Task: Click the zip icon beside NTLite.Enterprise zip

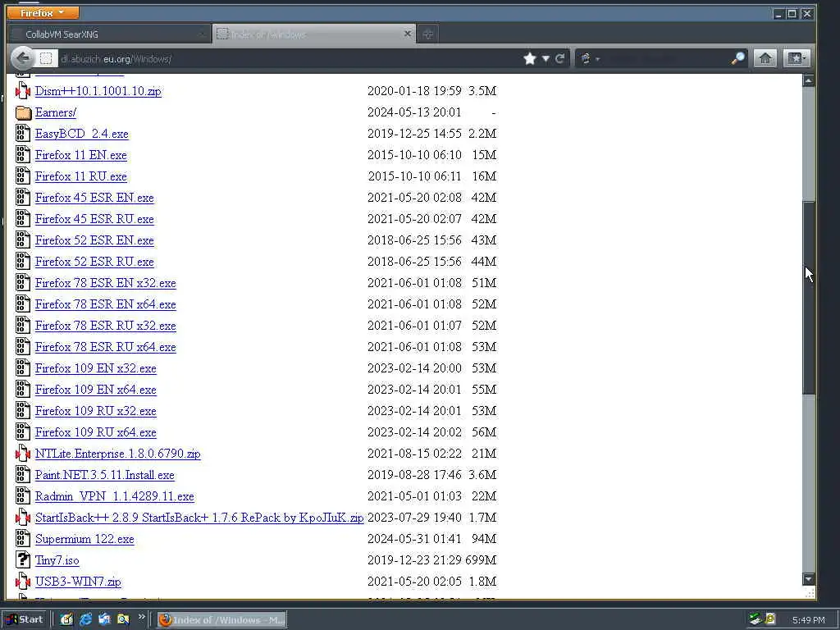Action: (22, 453)
